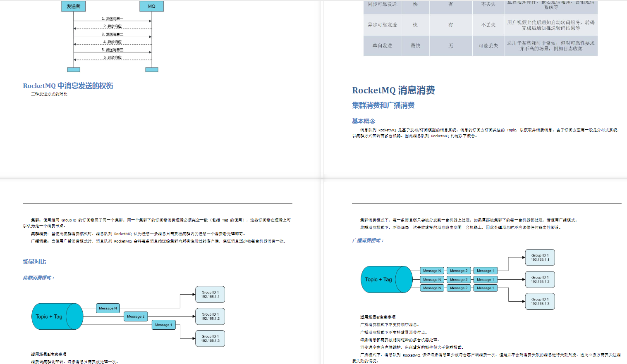This screenshot has height=364, width=627.
Task: Click the Topic + Tag cylinder in the 集群消费模式 diagram
Action: click(57, 316)
